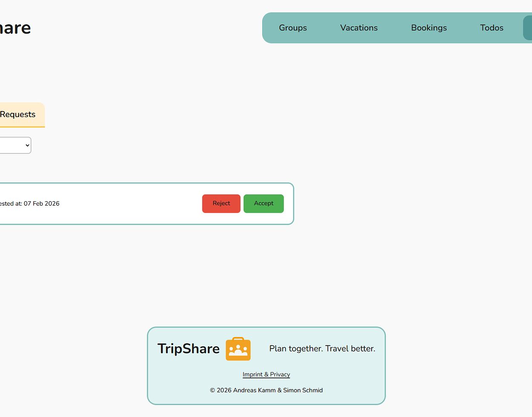The width and height of the screenshot is (532, 417).
Task: Reject the pending join request
Action: coord(221,203)
